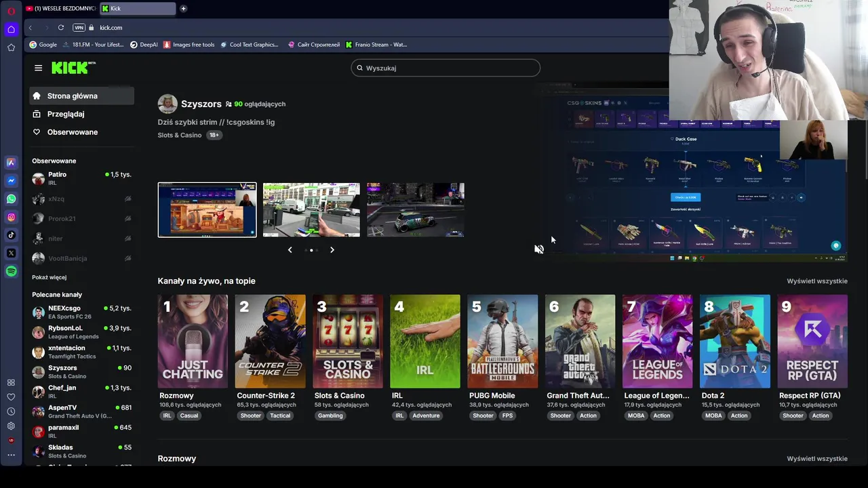
Task: Open the hamburger menu beside the Kick logo
Action: [x=38, y=68]
